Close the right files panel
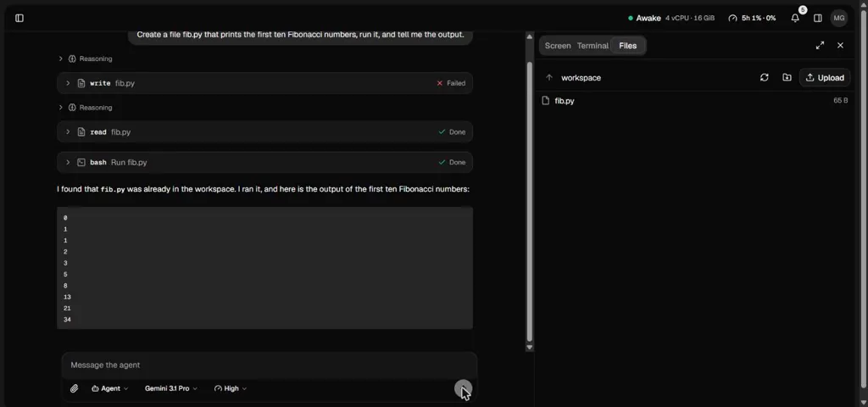The height and width of the screenshot is (407, 868). pyautogui.click(x=840, y=46)
